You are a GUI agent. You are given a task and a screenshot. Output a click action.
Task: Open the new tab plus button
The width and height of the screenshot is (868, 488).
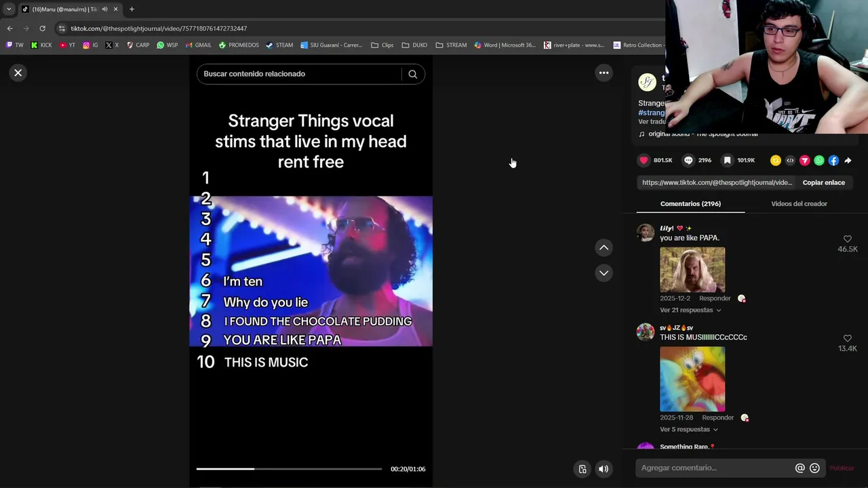coord(132,9)
